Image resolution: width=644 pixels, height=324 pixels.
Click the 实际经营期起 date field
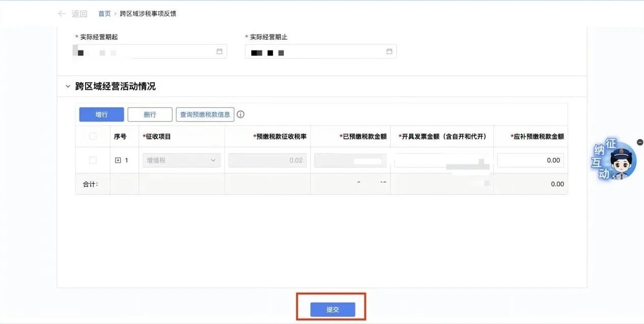[x=151, y=51]
